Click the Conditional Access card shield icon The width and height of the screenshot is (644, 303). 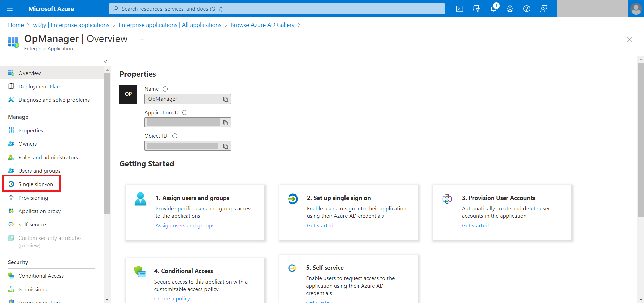point(140,271)
